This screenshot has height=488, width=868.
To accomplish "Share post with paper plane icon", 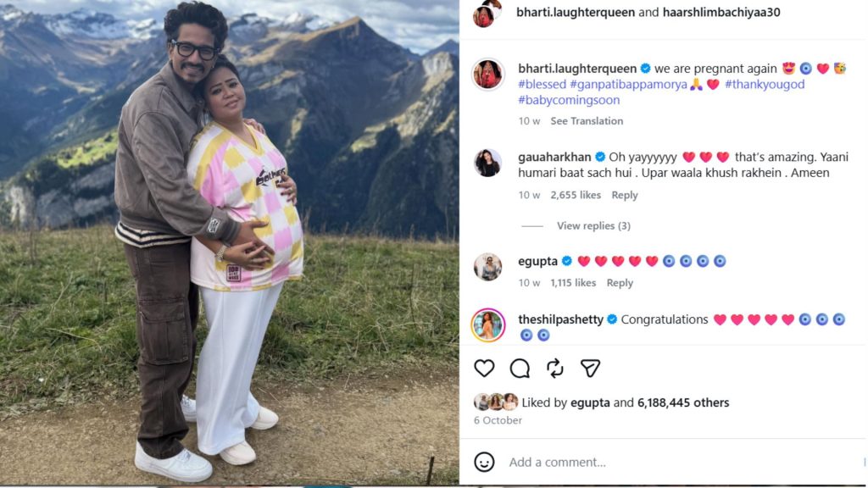I will click(590, 369).
